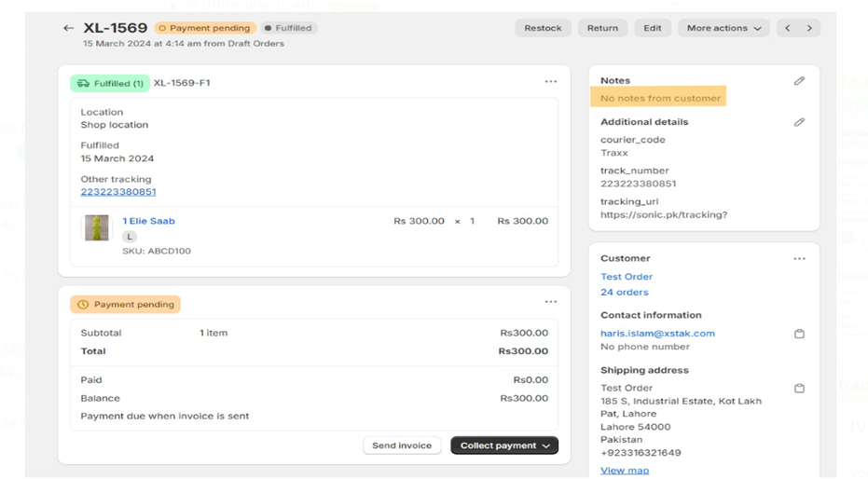Open the Collect payment dropdown
Screen dimensions: 868x479
(504, 445)
